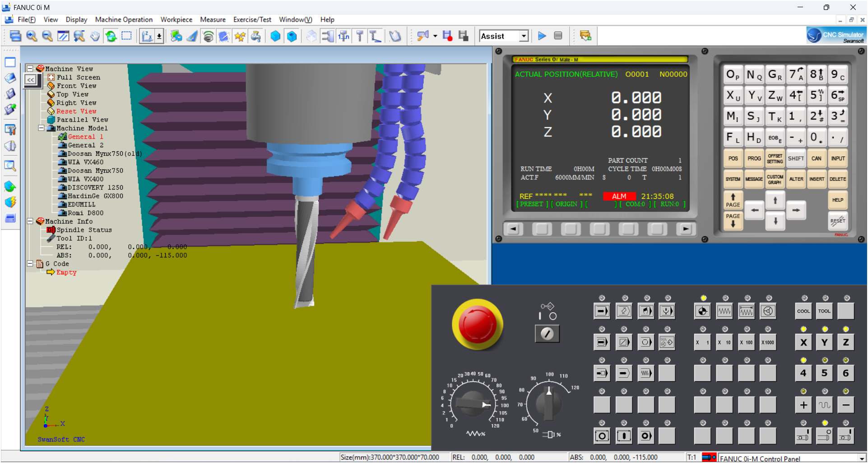Toggle the TOOL button on the operation panel

(x=825, y=311)
